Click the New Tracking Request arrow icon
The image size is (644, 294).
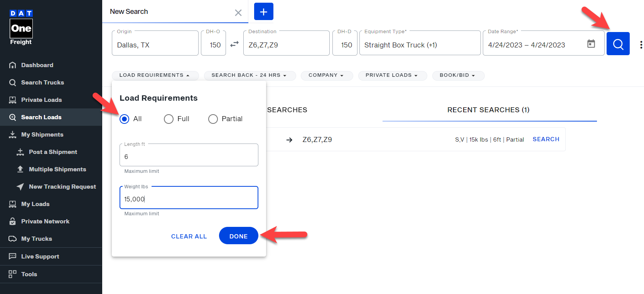(x=20, y=187)
